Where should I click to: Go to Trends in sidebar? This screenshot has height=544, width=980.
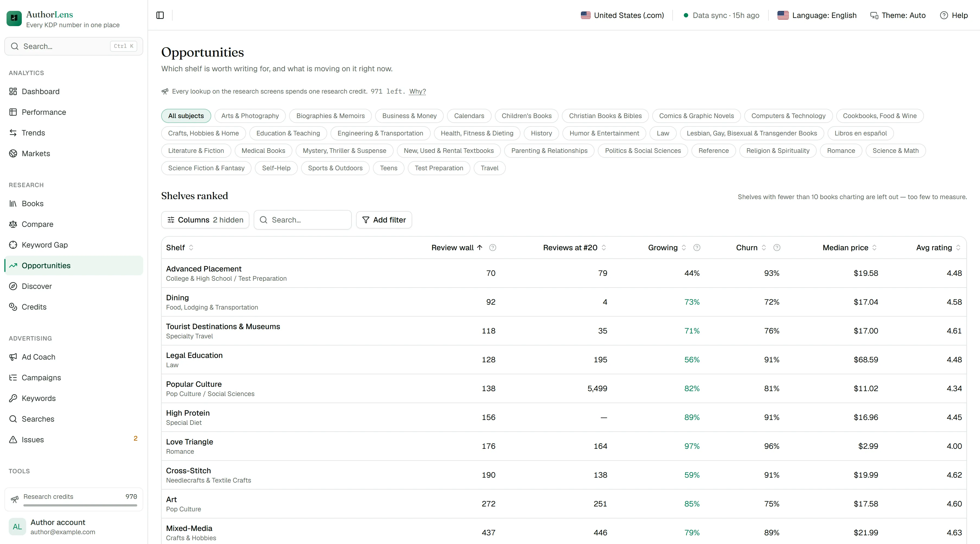pos(74,133)
